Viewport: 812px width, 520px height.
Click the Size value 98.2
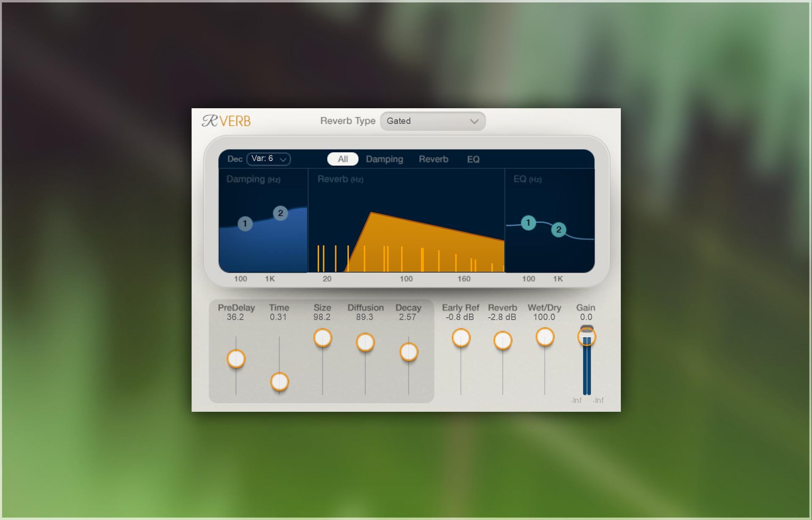322,317
